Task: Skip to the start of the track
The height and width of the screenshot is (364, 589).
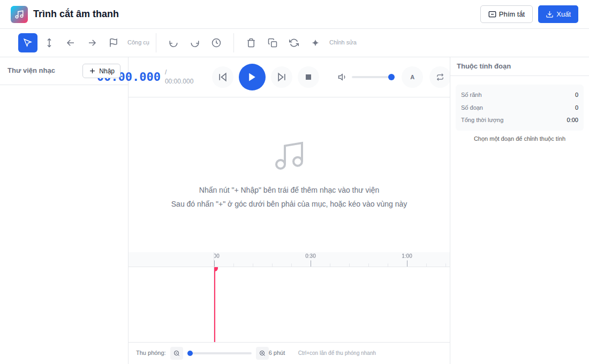Action: 223,77
